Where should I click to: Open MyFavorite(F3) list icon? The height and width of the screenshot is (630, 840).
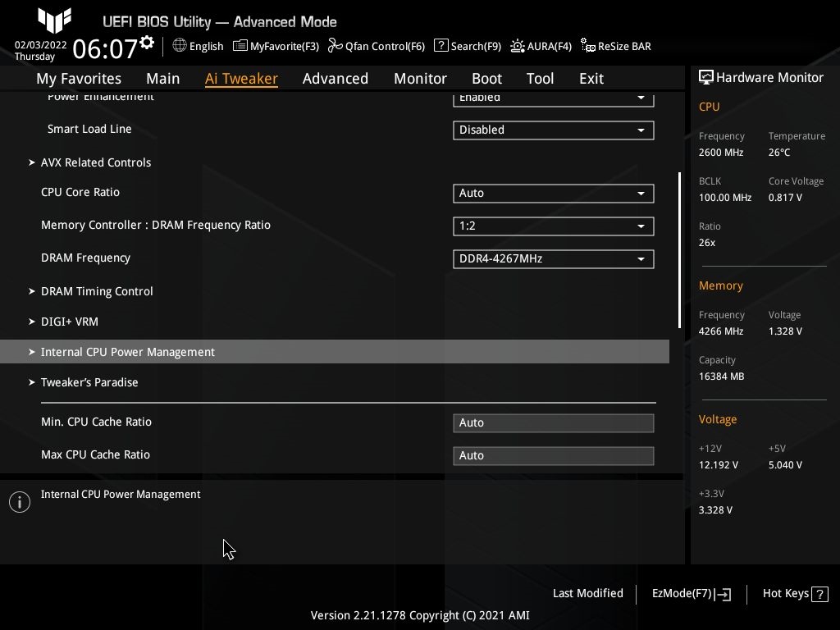tap(240, 46)
